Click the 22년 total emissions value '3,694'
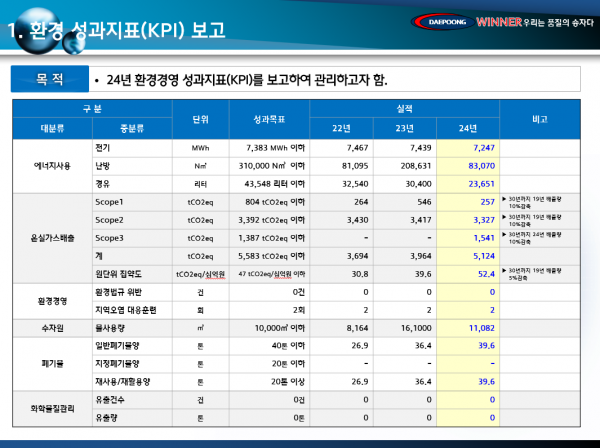The image size is (600, 448). pyautogui.click(x=357, y=256)
